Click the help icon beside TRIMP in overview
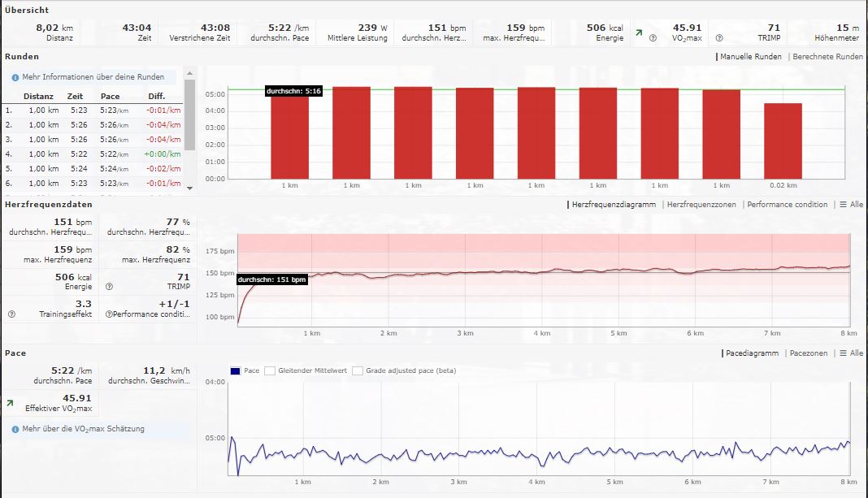Image resolution: width=868 pixels, height=498 pixels. pyautogui.click(x=718, y=38)
